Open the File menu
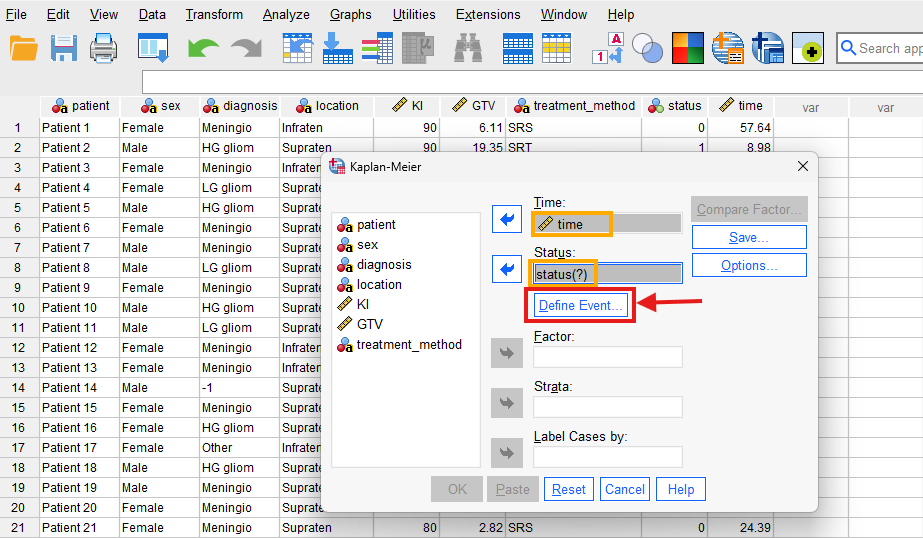Image resolution: width=923 pixels, height=538 pixels. (x=16, y=14)
